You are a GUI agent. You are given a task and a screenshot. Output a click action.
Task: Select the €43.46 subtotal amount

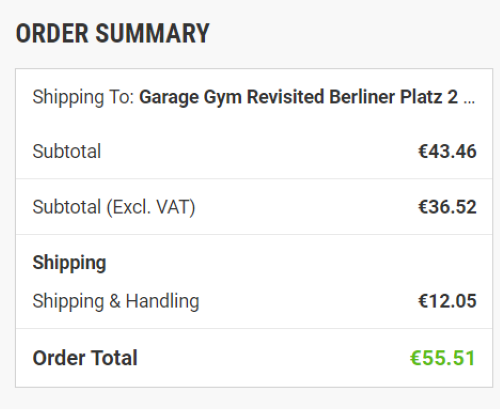pyautogui.click(x=447, y=151)
